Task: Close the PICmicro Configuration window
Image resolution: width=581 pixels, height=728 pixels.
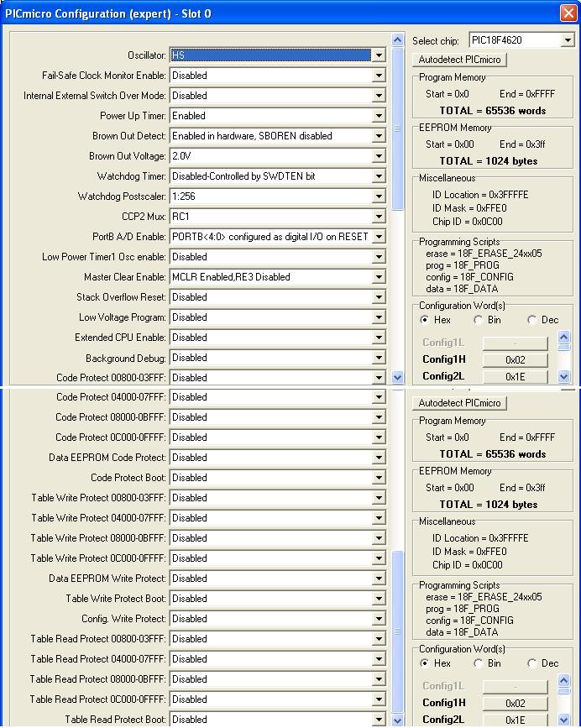Action: click(568, 13)
